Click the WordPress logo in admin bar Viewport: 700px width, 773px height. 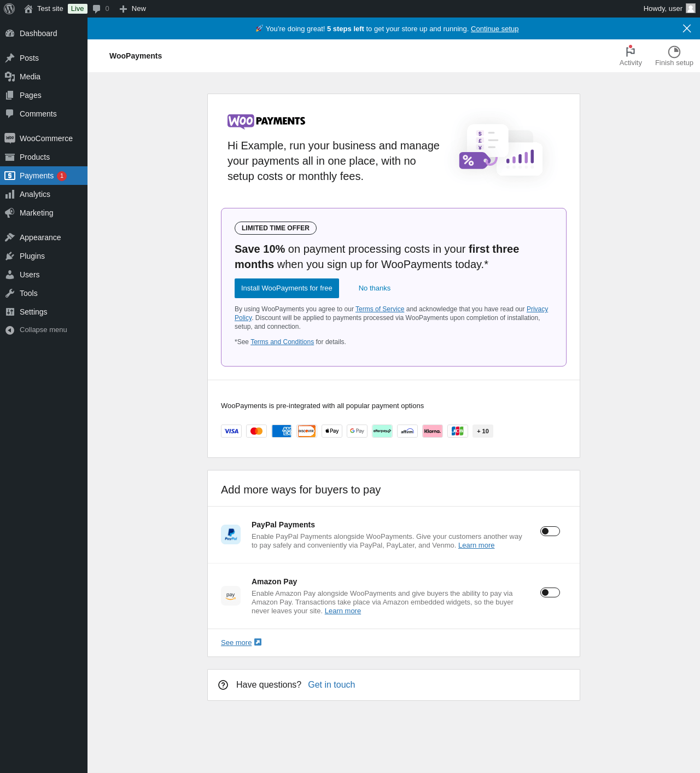(x=9, y=9)
